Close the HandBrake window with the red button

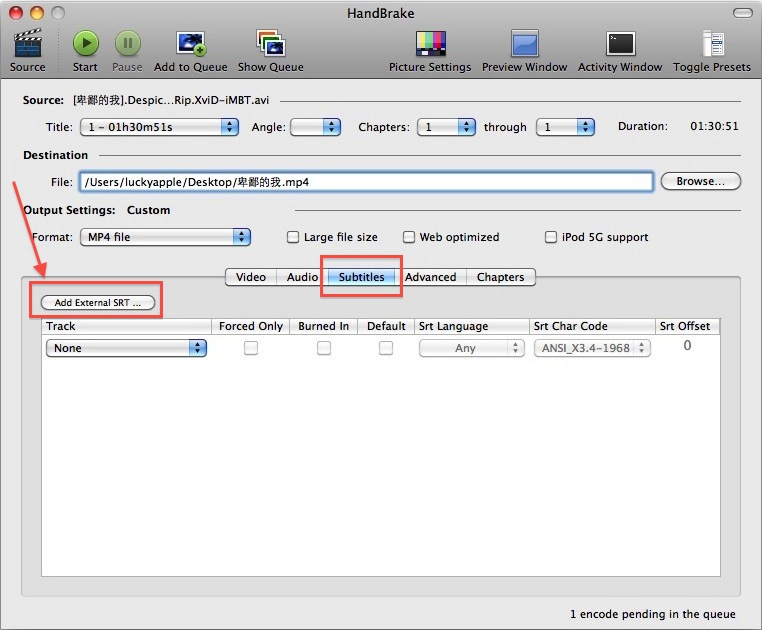16,13
